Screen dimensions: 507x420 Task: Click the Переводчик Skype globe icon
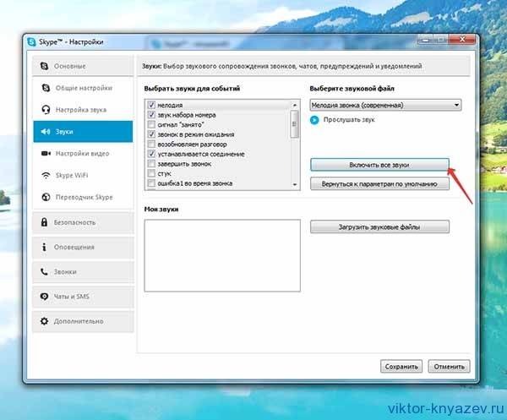45,197
